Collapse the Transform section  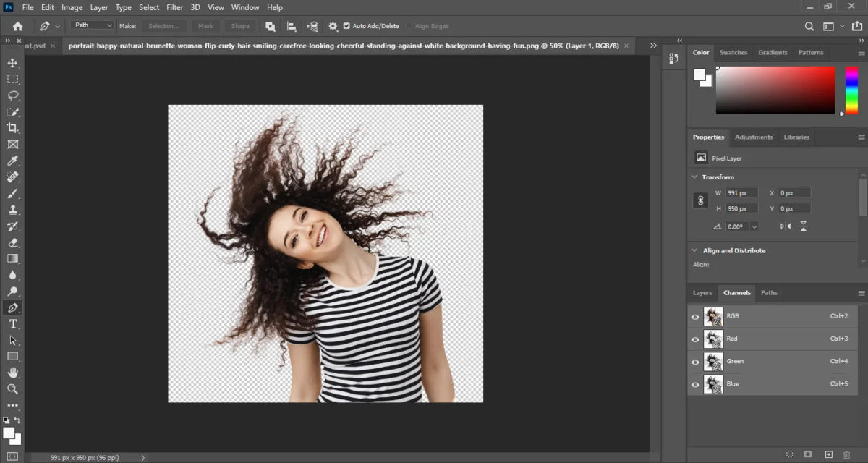tap(695, 177)
